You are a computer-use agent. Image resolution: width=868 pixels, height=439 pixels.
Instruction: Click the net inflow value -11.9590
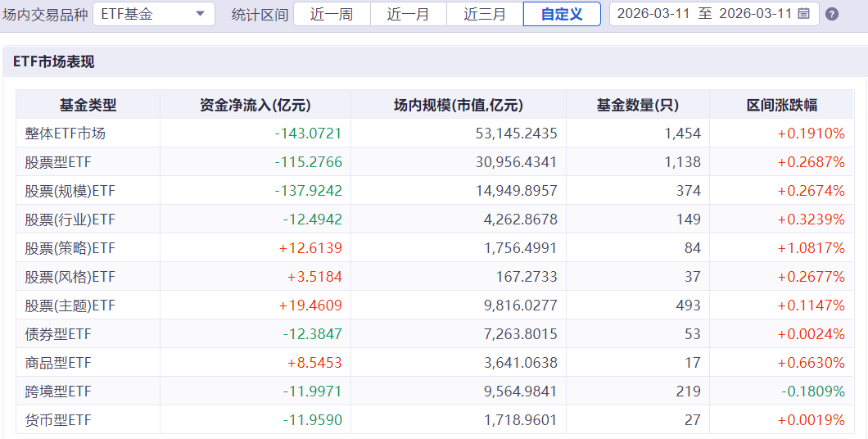313,421
